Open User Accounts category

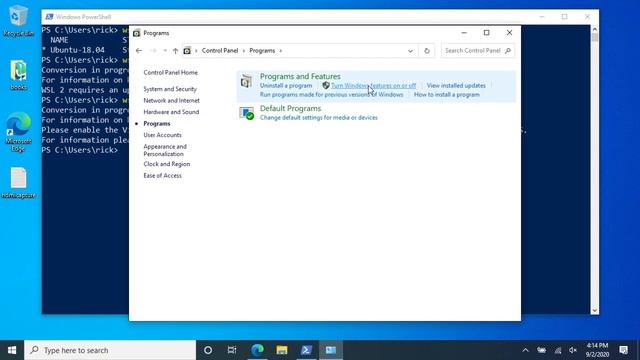162,135
